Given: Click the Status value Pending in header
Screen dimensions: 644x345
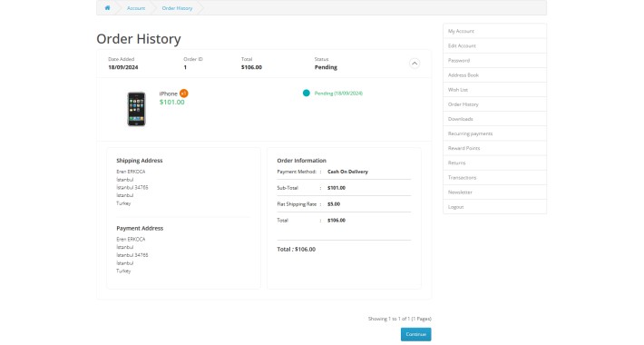Looking at the screenshot, I should (326, 67).
